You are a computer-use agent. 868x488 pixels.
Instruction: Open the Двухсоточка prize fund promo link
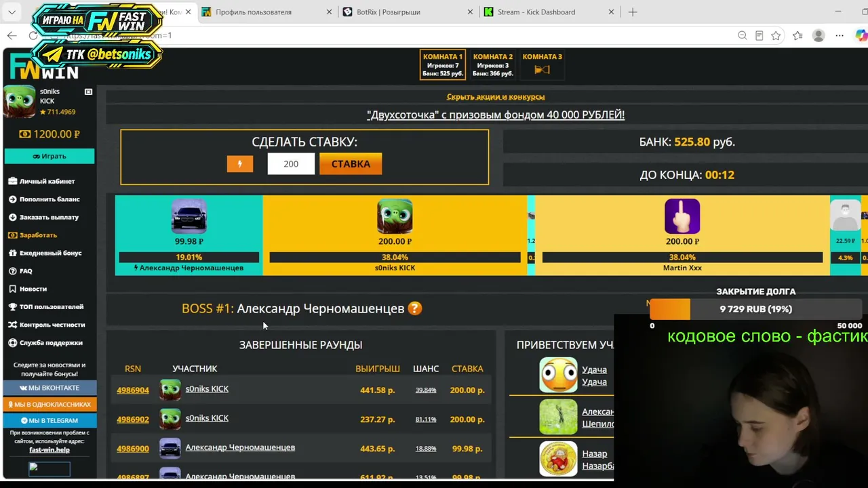496,115
